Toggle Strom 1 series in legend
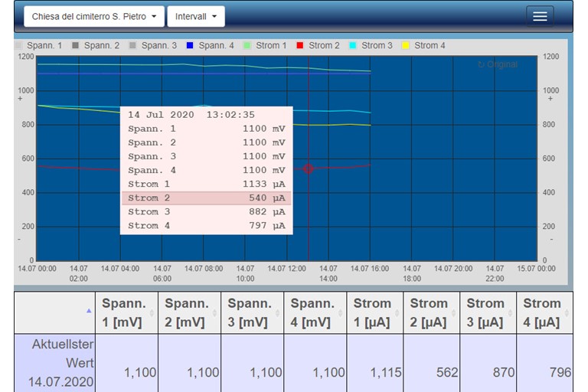The width and height of the screenshot is (588, 392). (x=265, y=45)
